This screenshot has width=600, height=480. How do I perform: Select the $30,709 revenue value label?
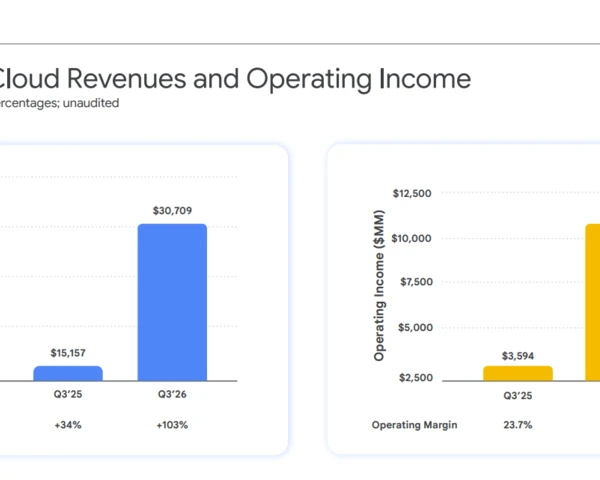[x=172, y=211]
